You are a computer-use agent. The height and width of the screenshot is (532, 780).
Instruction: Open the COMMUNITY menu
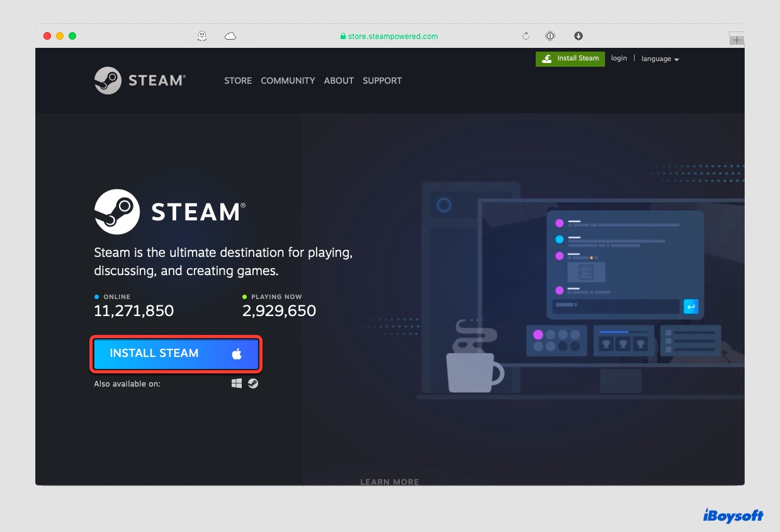point(288,81)
